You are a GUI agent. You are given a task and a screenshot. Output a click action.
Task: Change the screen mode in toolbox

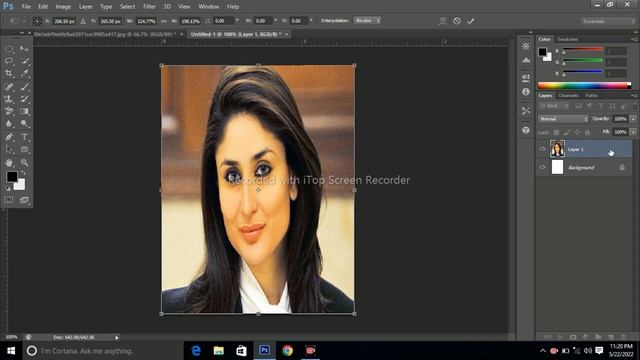pos(24,200)
